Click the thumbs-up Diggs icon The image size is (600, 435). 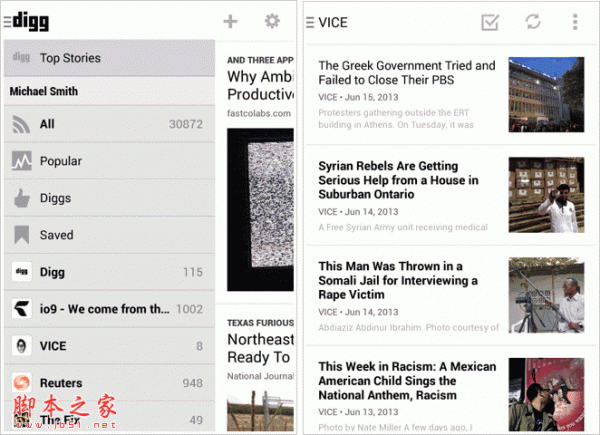(x=22, y=198)
